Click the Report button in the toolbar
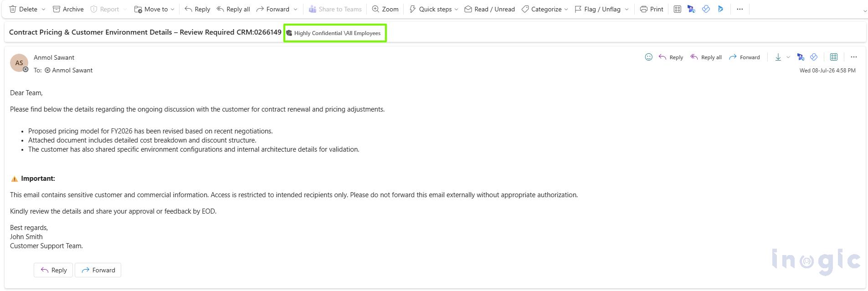The width and height of the screenshot is (868, 291). [x=105, y=9]
